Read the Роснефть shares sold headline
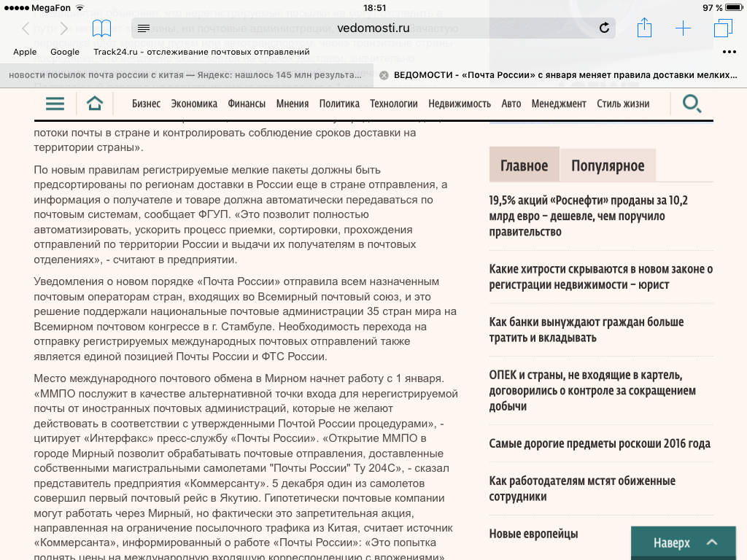This screenshot has width=747, height=560. click(589, 216)
